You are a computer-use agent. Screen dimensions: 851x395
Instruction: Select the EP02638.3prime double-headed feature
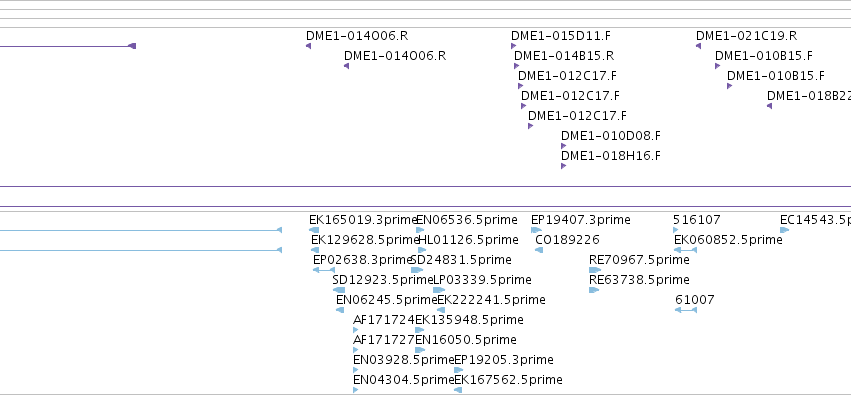(x=324, y=270)
